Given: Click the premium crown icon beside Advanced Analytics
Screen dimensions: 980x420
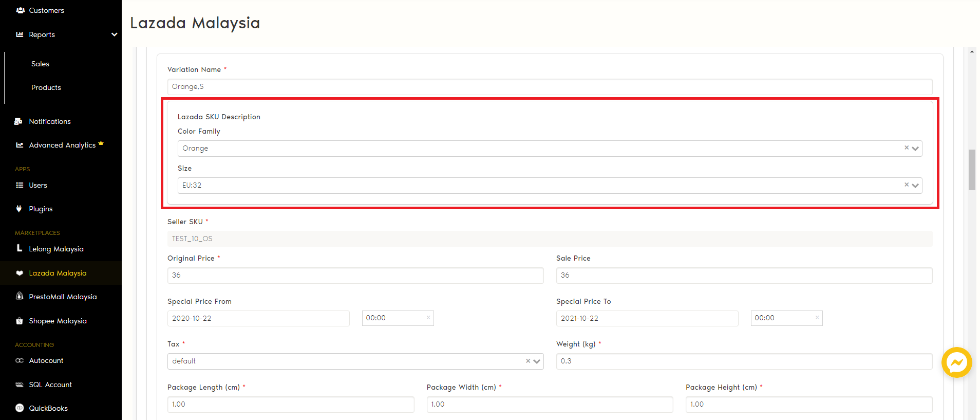Looking at the screenshot, I should (101, 143).
